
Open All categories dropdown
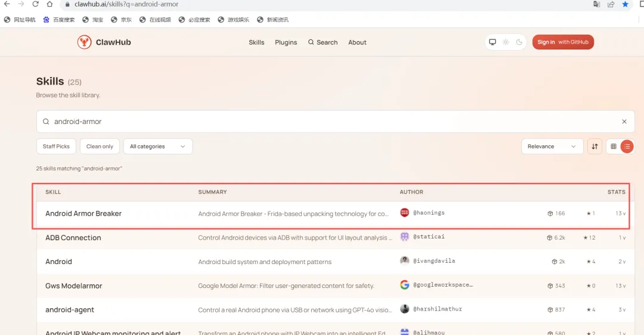pyautogui.click(x=157, y=147)
